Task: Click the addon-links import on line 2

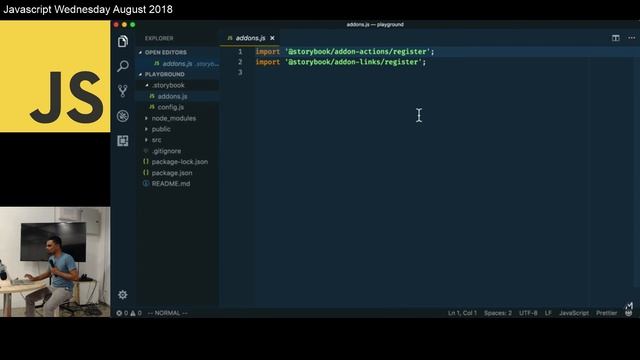Action: coord(340,62)
